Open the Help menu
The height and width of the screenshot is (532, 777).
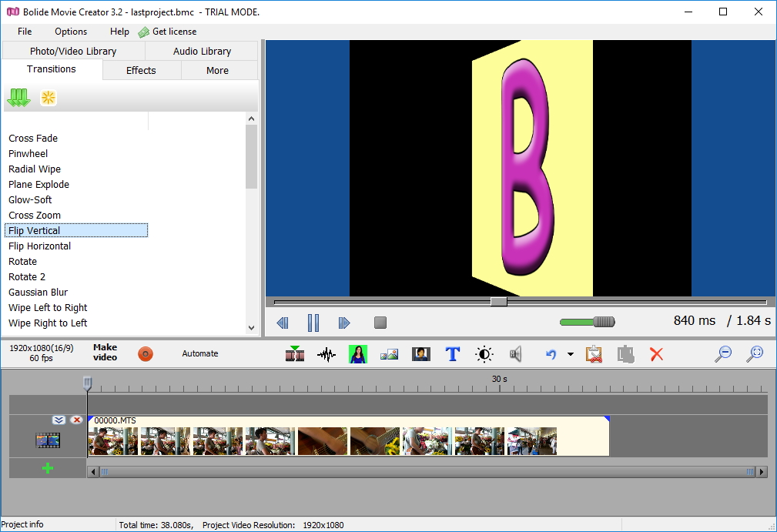point(119,32)
